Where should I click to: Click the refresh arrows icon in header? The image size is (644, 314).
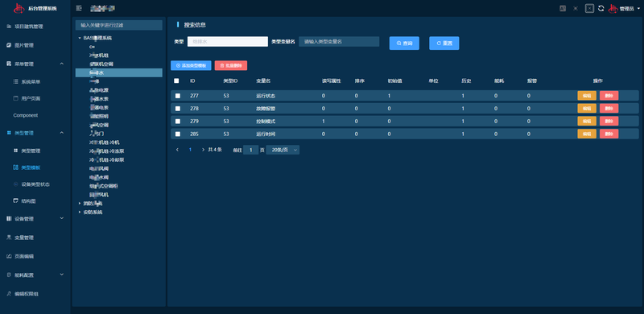pos(601,8)
